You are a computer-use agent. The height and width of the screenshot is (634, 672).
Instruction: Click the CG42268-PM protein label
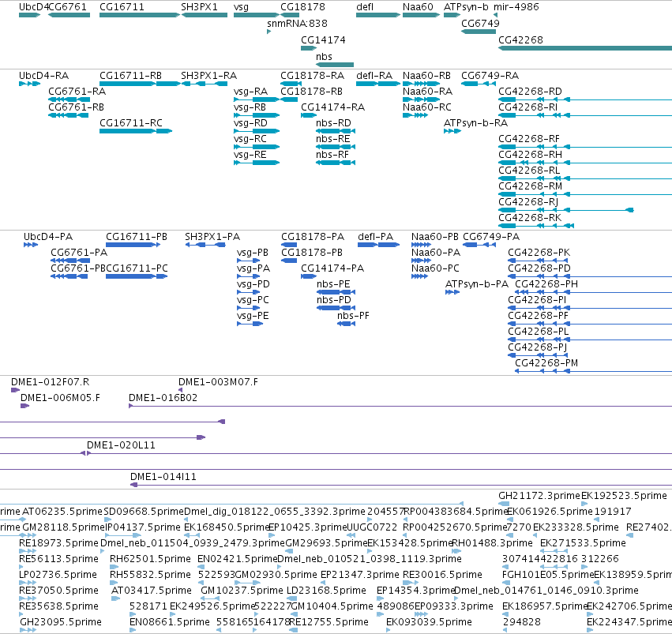pyautogui.click(x=546, y=363)
